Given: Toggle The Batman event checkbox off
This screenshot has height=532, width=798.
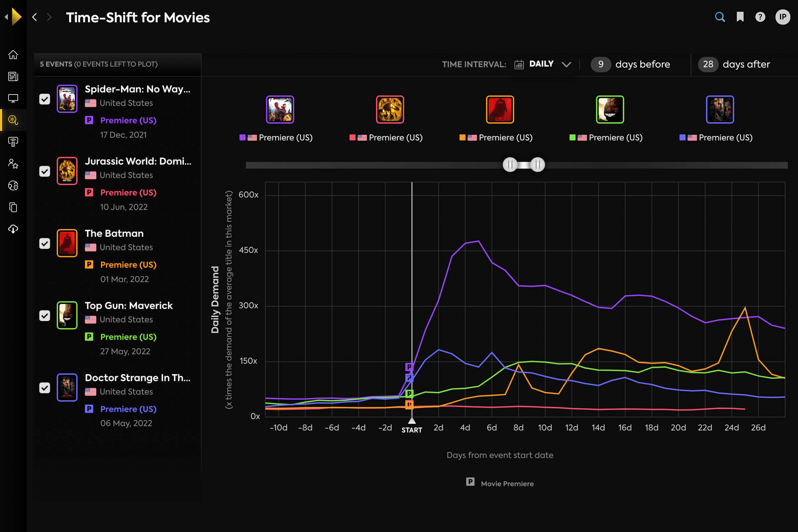Looking at the screenshot, I should point(45,244).
